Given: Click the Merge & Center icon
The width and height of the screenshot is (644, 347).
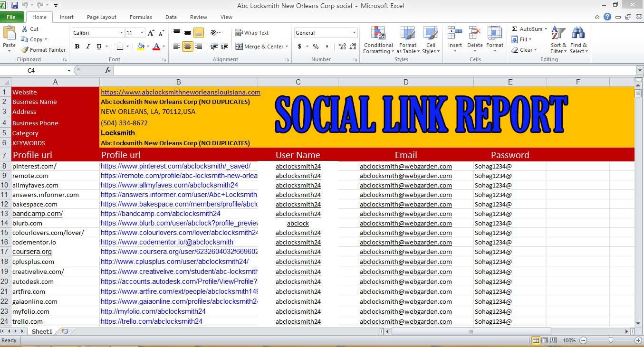Looking at the screenshot, I should [240, 47].
